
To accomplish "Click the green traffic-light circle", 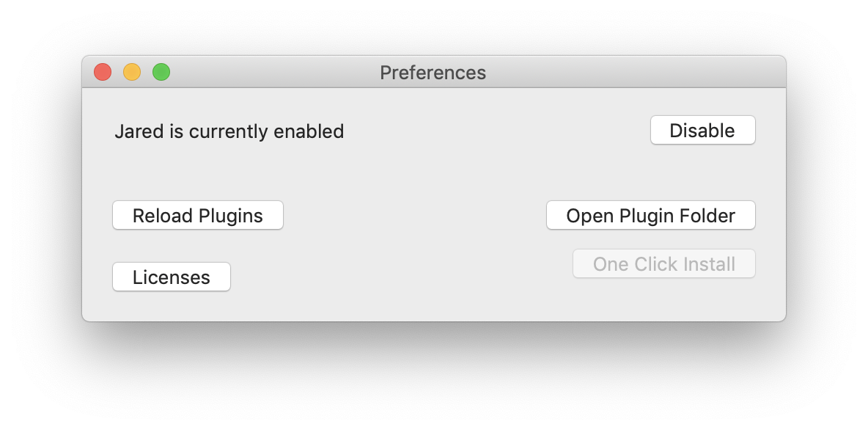I will click(x=161, y=72).
